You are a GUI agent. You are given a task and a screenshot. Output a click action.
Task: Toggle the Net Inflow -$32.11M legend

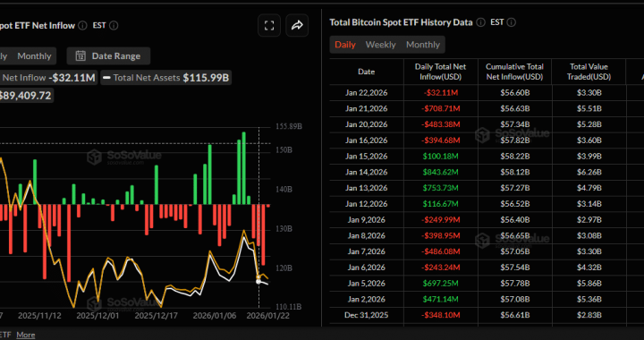(x=48, y=78)
